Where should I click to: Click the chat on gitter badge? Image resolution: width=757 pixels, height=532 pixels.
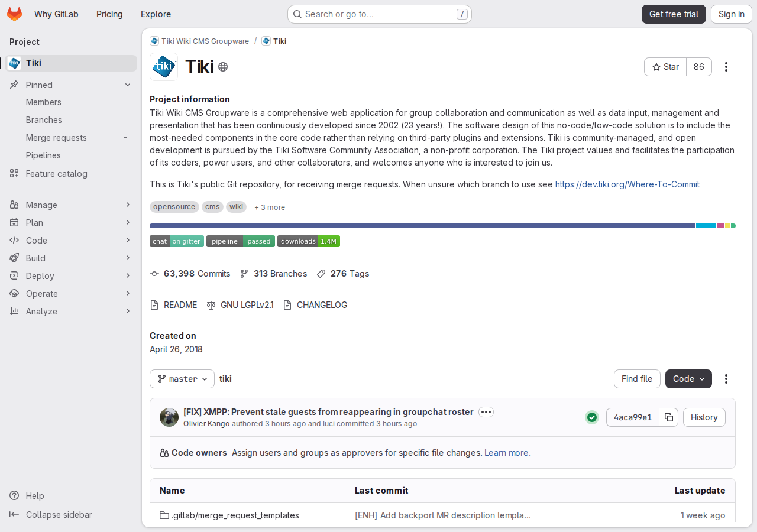click(177, 241)
